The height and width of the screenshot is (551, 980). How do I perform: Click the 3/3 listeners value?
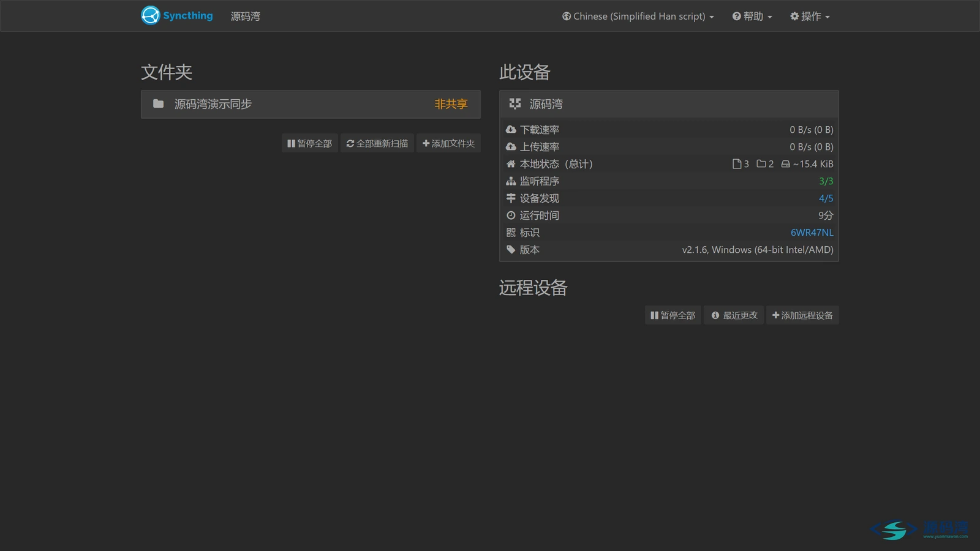click(826, 181)
